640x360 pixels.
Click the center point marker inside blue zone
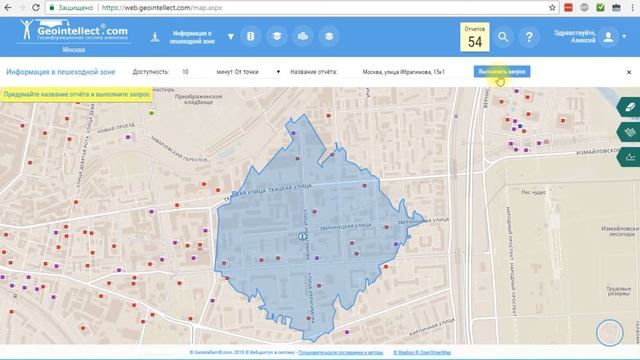tap(302, 236)
